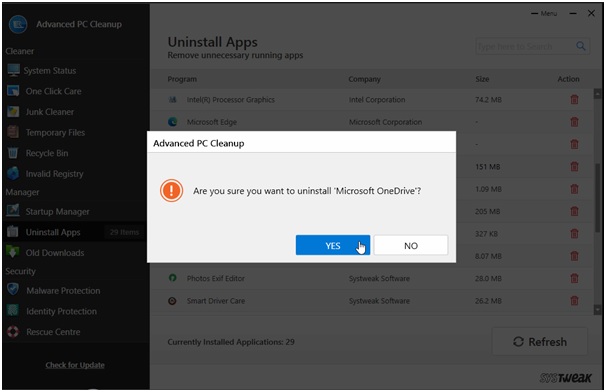Click trash icon for the 8.07 MB app
The height and width of the screenshot is (392, 606).
pos(574,256)
